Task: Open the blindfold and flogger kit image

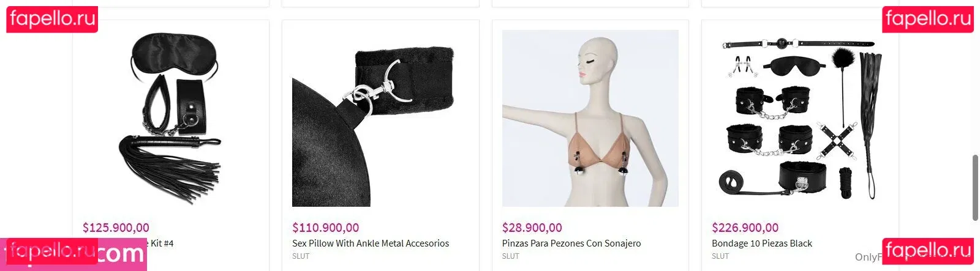Action: click(171, 118)
